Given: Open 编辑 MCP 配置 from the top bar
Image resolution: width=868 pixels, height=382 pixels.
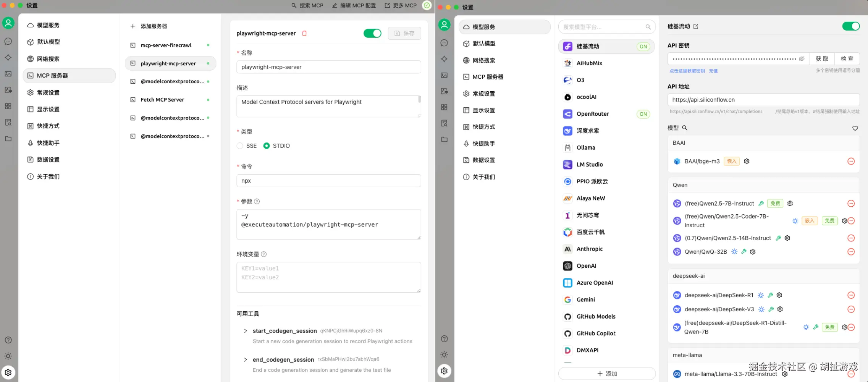Looking at the screenshot, I should pyautogui.click(x=354, y=5).
